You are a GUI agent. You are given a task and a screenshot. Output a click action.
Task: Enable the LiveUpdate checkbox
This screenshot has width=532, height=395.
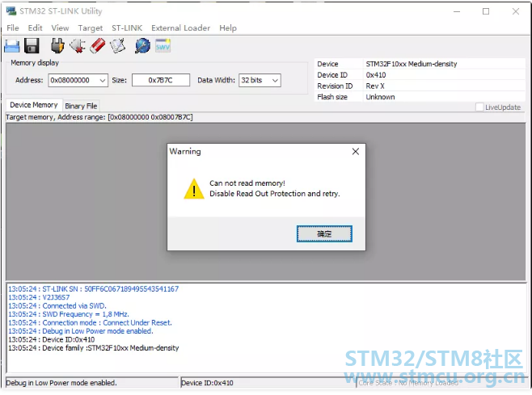click(479, 107)
